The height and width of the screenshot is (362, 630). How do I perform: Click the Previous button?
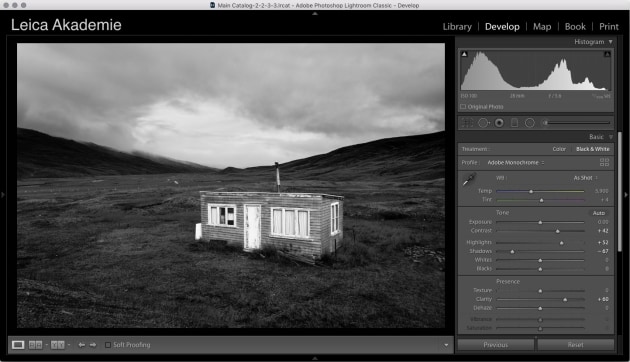[x=495, y=345]
